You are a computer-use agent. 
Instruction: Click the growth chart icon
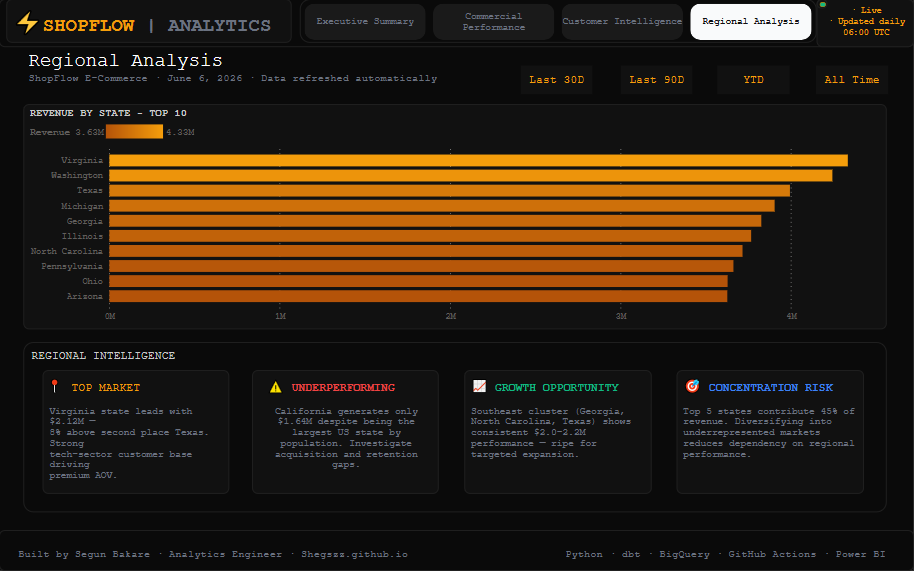tap(479, 386)
